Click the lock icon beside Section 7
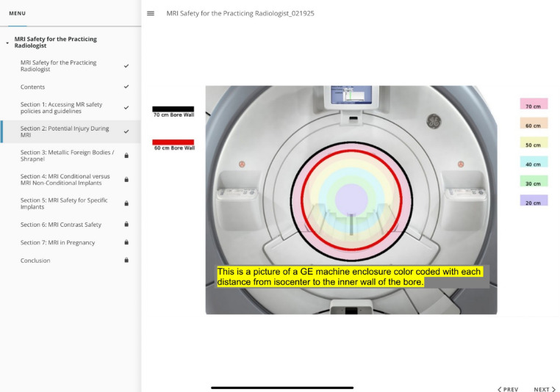The width and height of the screenshot is (560, 392). (126, 242)
